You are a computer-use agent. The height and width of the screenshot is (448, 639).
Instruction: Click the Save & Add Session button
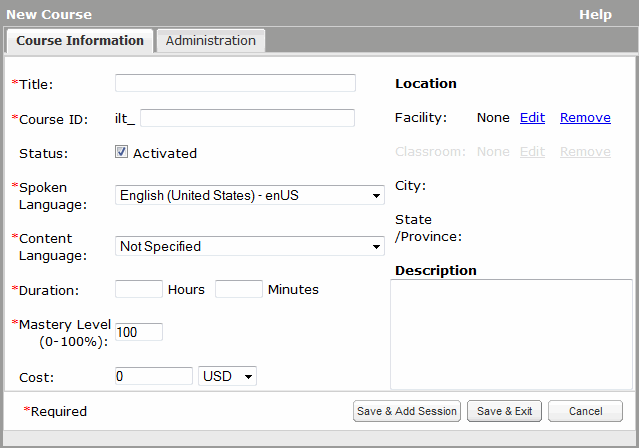coord(406,411)
